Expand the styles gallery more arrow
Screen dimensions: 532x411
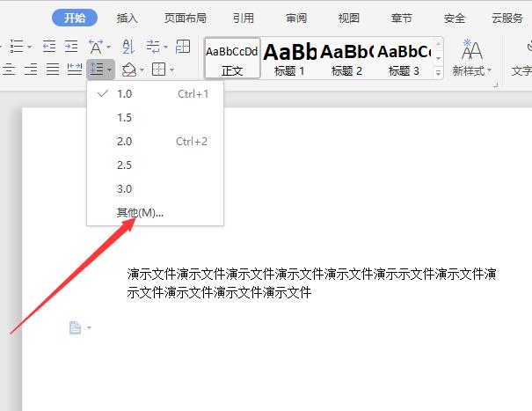click(x=439, y=74)
